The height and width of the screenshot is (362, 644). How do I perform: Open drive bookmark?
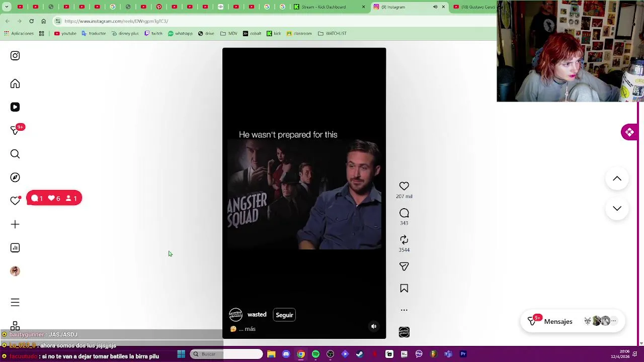click(x=206, y=34)
